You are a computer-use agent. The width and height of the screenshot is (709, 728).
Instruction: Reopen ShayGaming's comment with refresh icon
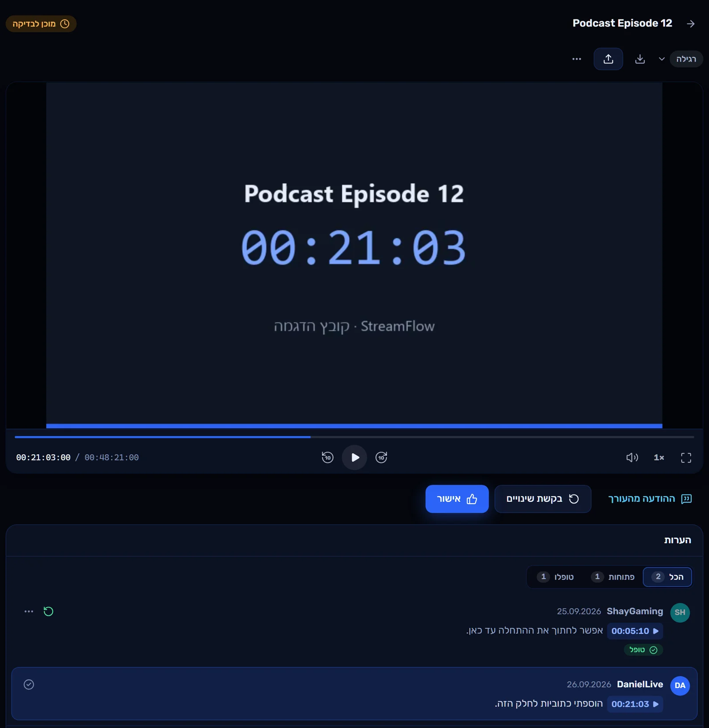pos(48,612)
